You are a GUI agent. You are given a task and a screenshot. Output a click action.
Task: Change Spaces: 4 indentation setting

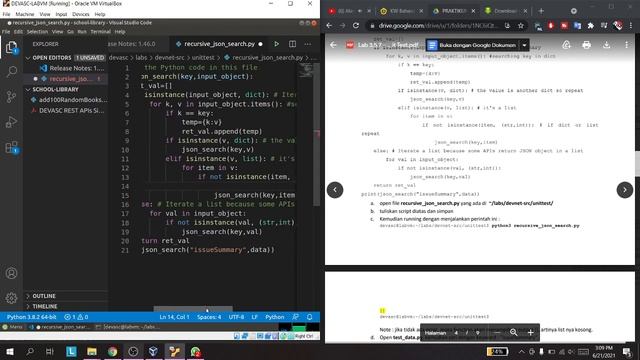[x=209, y=317]
